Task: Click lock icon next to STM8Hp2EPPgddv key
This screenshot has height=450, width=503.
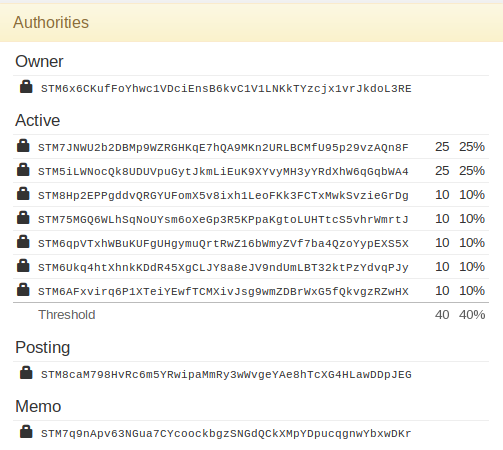Action: pos(23,194)
